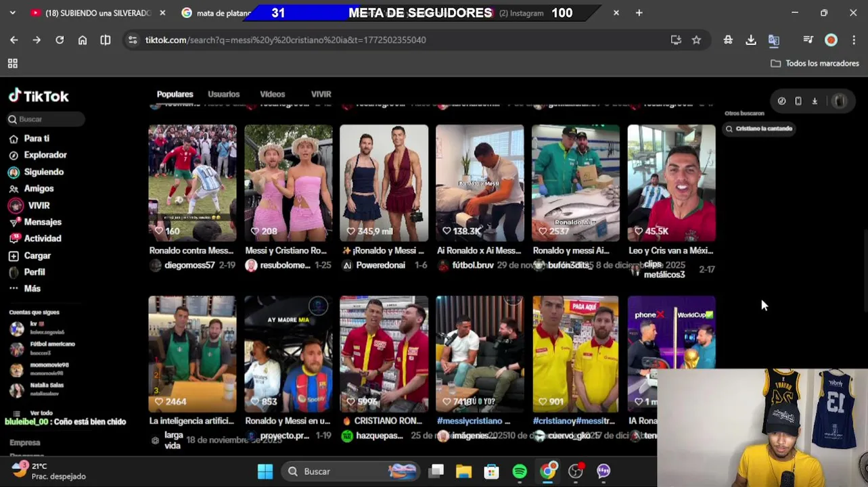Screen dimensions: 868x487
Task: Open the video with 901 likes
Action: 575,354
